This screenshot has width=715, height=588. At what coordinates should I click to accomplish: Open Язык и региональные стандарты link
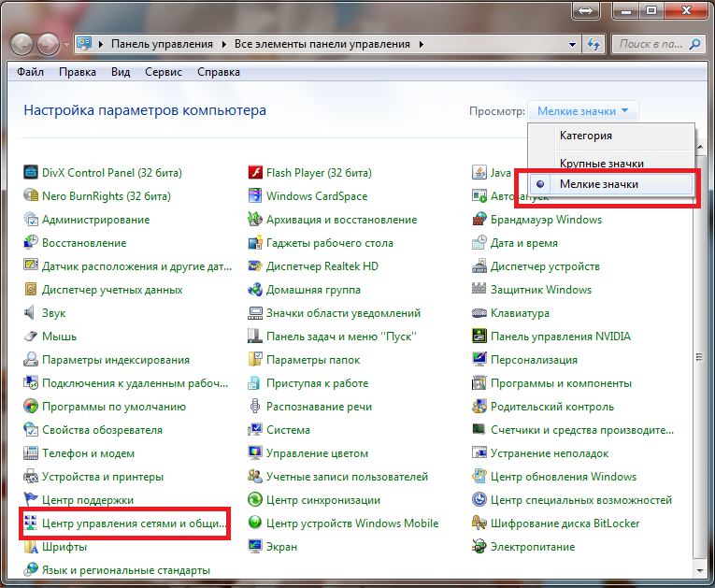[x=126, y=570]
